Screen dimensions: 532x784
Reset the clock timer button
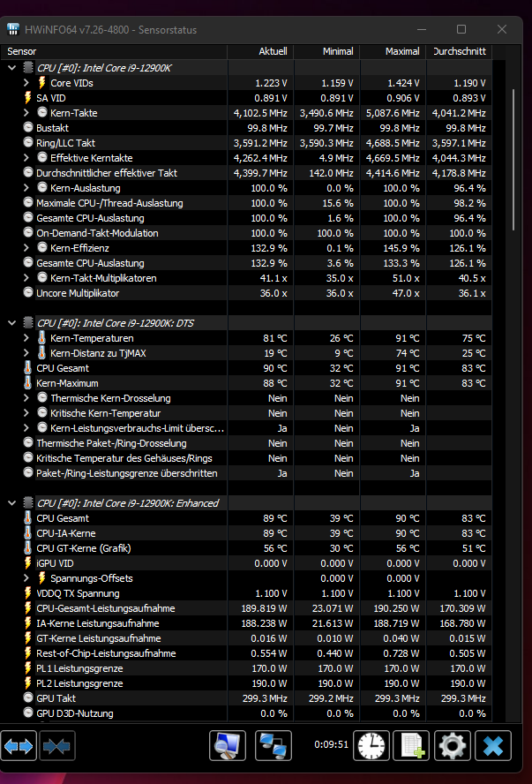point(371,745)
